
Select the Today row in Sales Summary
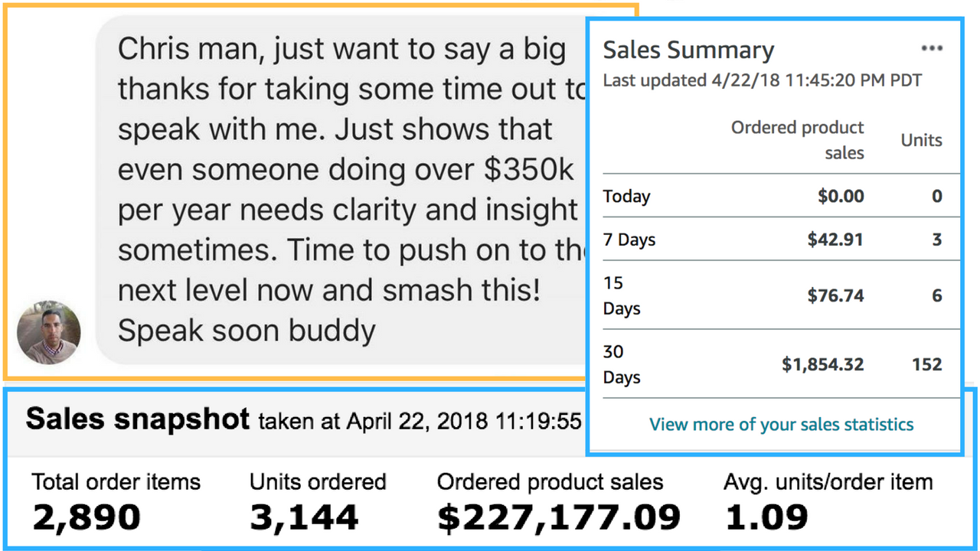[781, 196]
